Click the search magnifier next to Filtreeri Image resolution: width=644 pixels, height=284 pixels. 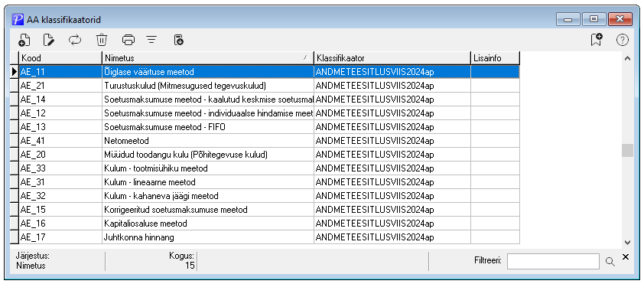[610, 261]
